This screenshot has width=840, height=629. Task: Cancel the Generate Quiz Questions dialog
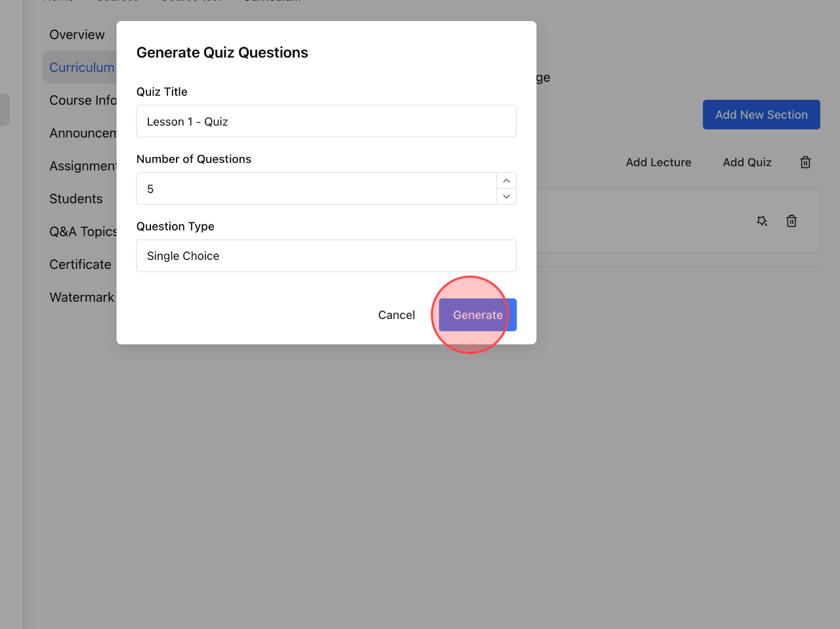tap(396, 315)
